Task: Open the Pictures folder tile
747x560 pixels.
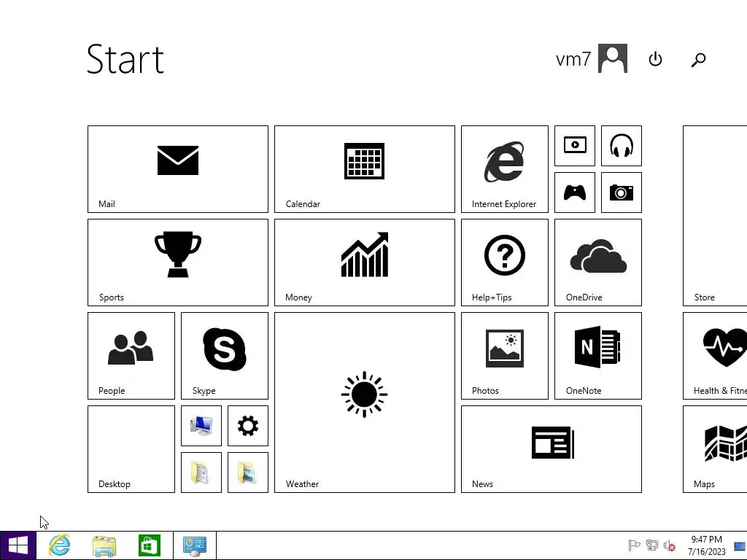Action: tap(248, 472)
